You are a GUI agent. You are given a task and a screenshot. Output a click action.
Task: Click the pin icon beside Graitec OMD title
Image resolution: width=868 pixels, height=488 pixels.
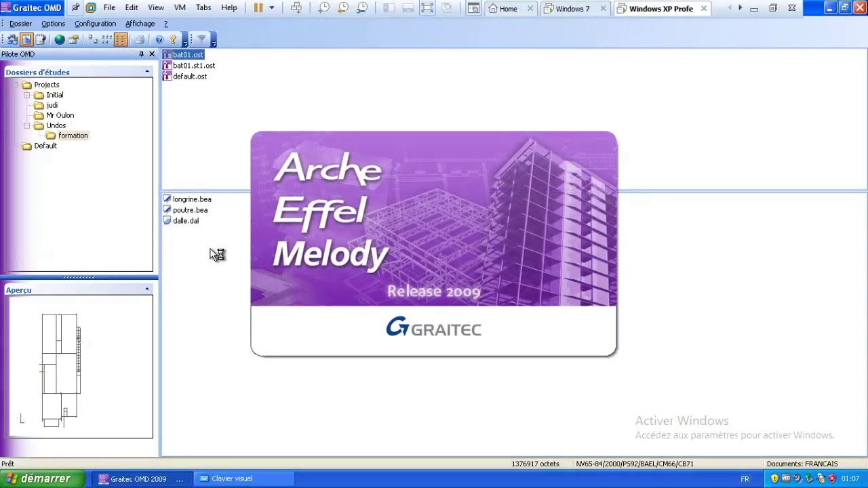click(x=75, y=8)
